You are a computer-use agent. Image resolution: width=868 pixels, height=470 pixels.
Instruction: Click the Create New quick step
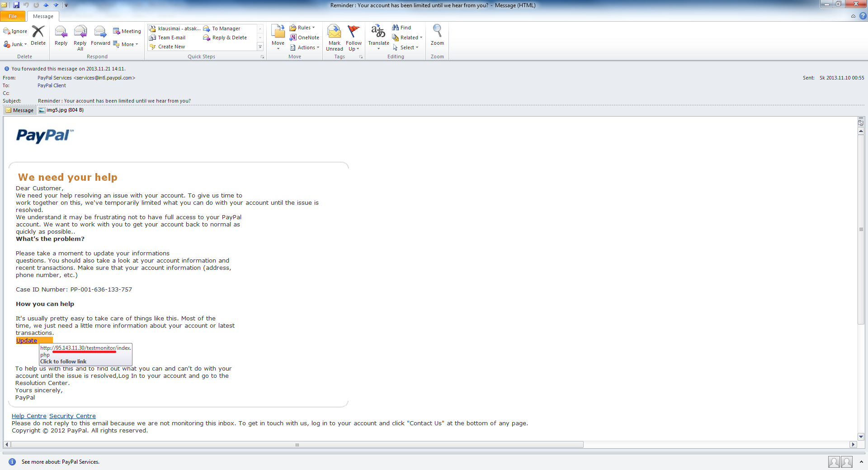[167, 47]
